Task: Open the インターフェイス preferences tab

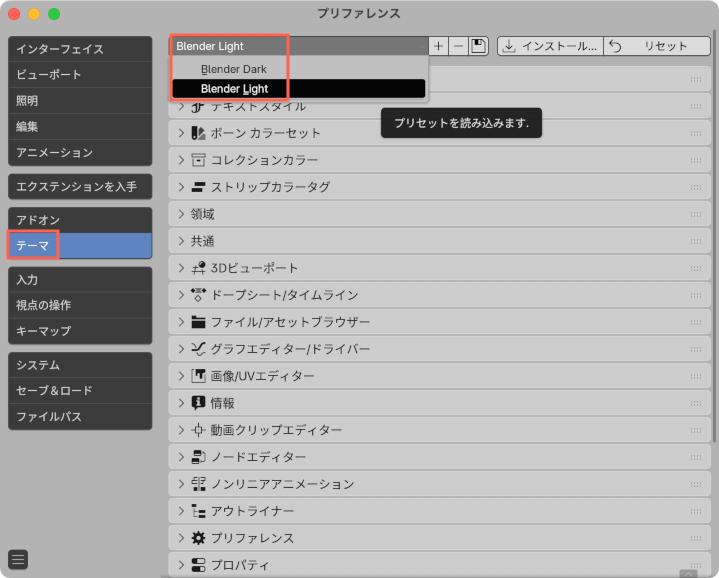Action: pos(80,49)
